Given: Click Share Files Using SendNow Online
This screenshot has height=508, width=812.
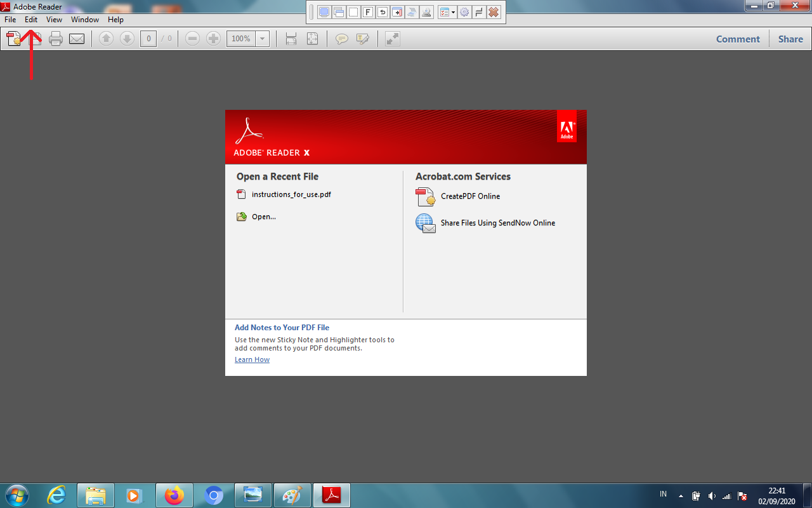Looking at the screenshot, I should point(498,223).
